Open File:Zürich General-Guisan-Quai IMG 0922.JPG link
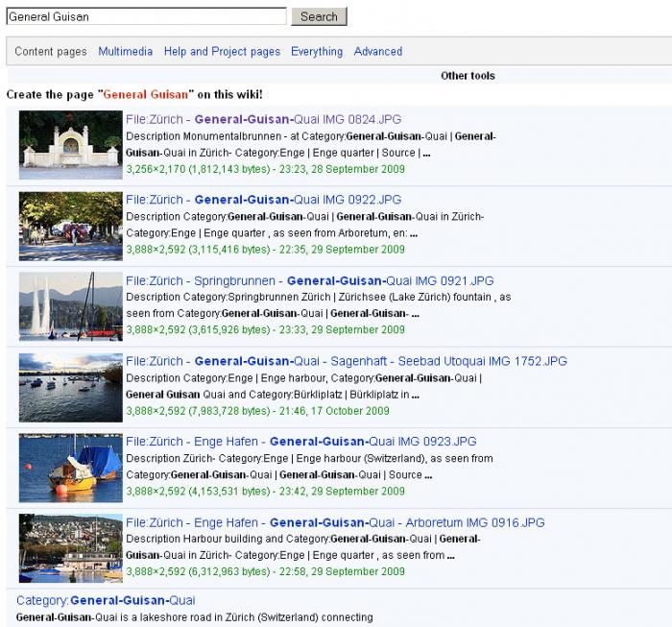The width and height of the screenshot is (672, 627). pyautogui.click(x=263, y=201)
